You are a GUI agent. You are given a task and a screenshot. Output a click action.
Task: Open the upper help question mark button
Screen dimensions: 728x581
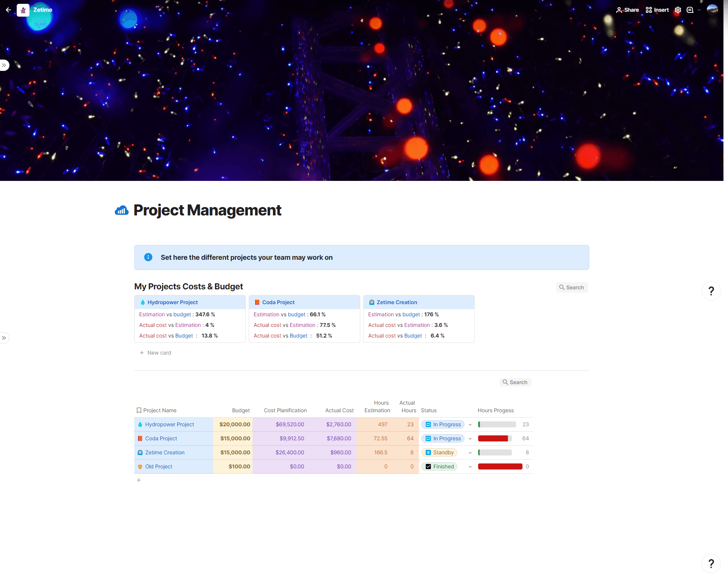pyautogui.click(x=711, y=291)
